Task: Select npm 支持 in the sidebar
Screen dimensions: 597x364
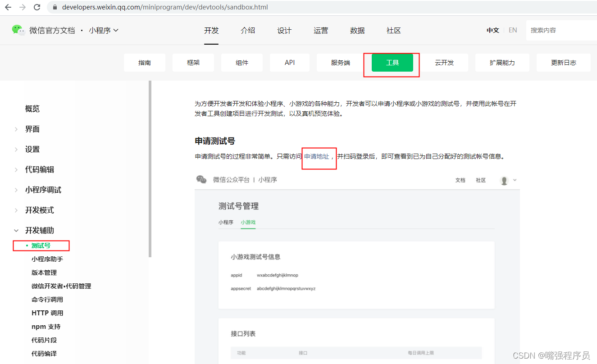Action: pos(46,327)
